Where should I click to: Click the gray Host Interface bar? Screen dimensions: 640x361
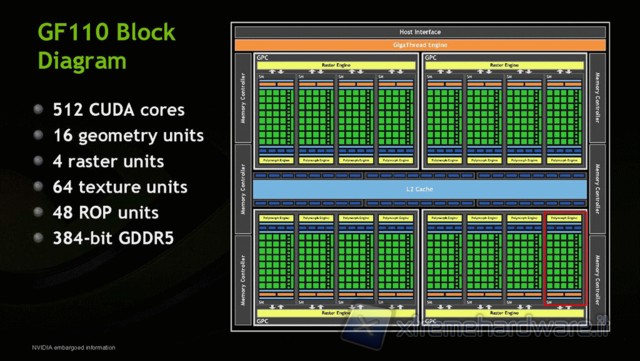pyautogui.click(x=420, y=32)
